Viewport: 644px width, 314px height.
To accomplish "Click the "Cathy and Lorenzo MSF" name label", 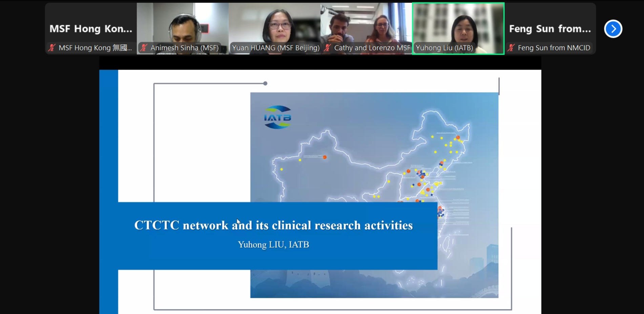I will click(372, 48).
